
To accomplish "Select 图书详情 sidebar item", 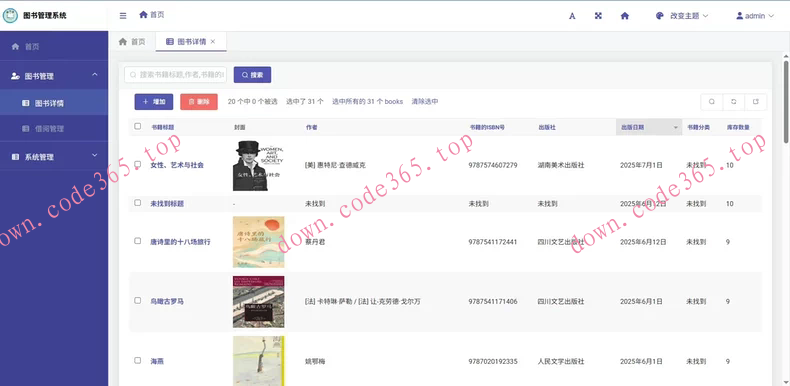I will click(x=54, y=103).
